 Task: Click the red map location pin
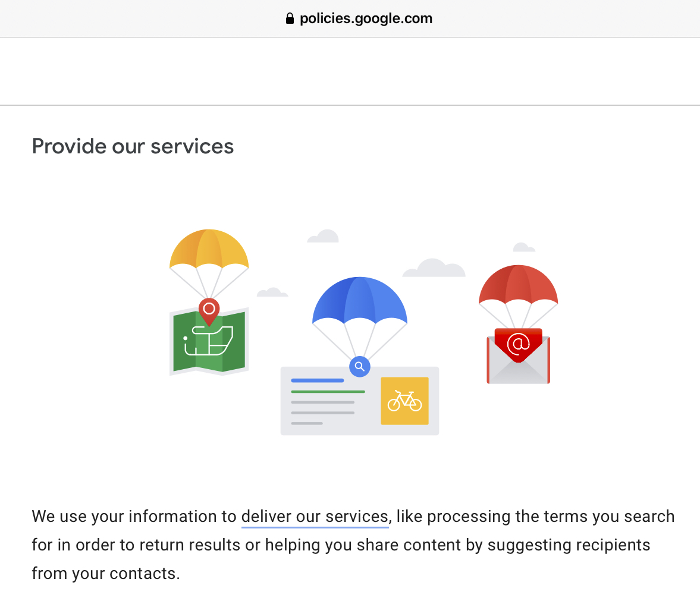[209, 312]
